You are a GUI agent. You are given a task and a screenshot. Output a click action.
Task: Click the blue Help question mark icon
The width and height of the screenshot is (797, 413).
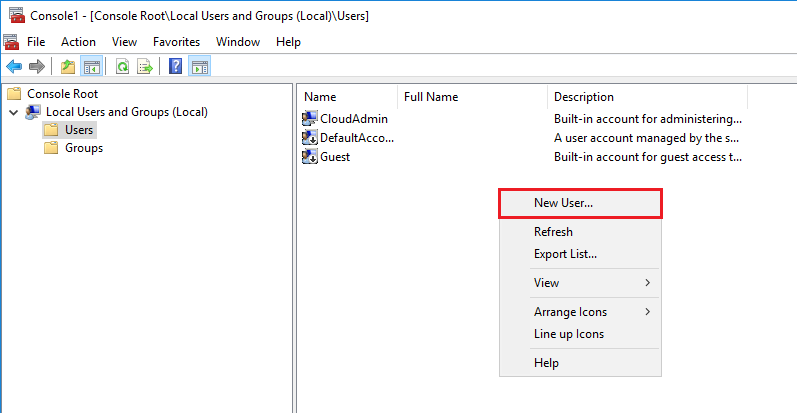point(175,67)
